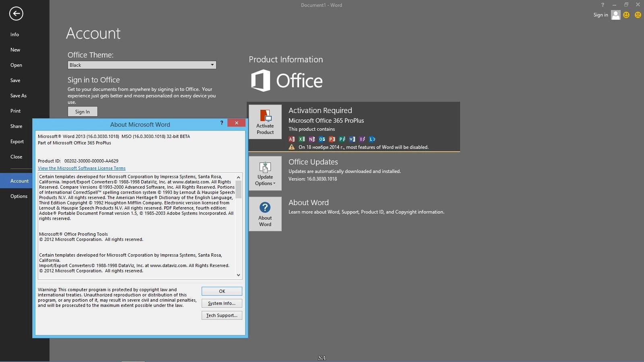Click OK in About dialog

(x=222, y=291)
